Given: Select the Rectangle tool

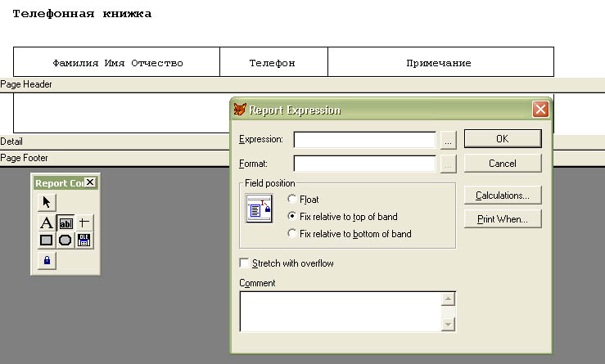Looking at the screenshot, I should (x=47, y=240).
